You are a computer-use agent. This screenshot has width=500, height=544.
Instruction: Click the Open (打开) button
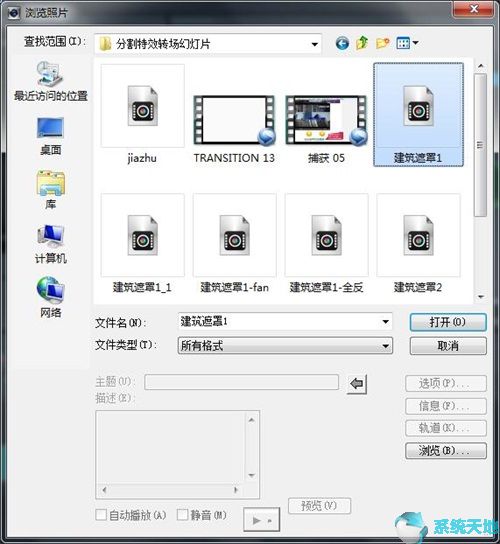click(x=448, y=322)
